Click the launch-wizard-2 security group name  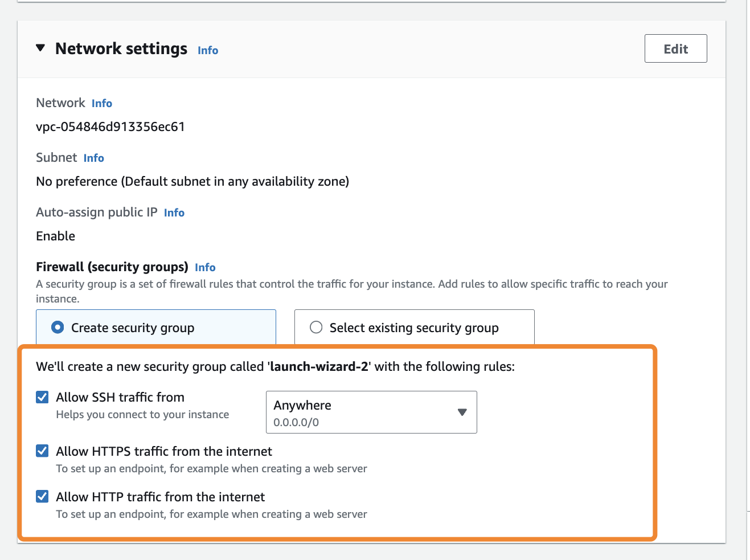319,367
